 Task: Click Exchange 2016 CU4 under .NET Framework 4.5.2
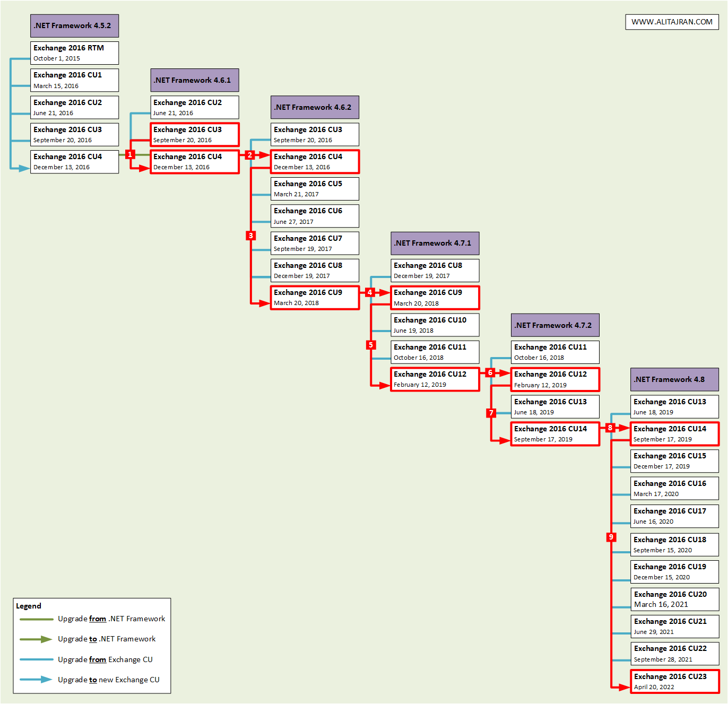click(x=74, y=162)
